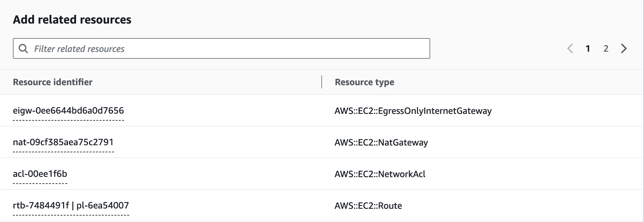This screenshot has height=222, width=644.
Task: Open resource eigw-0ee6644bd6a0d7656
Action: 68,111
